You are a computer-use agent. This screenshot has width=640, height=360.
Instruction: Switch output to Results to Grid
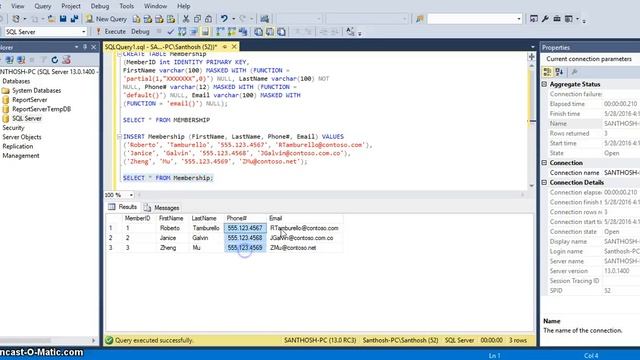[x=270, y=31]
